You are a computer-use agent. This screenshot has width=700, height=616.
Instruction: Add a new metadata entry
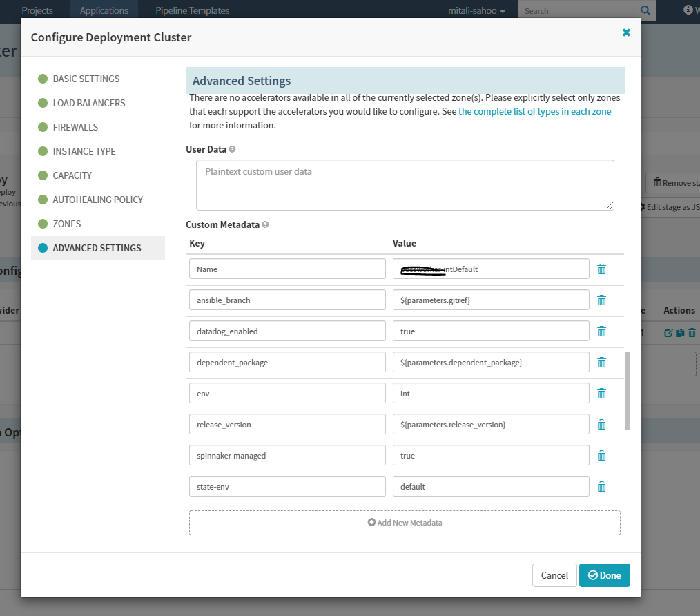(x=405, y=523)
